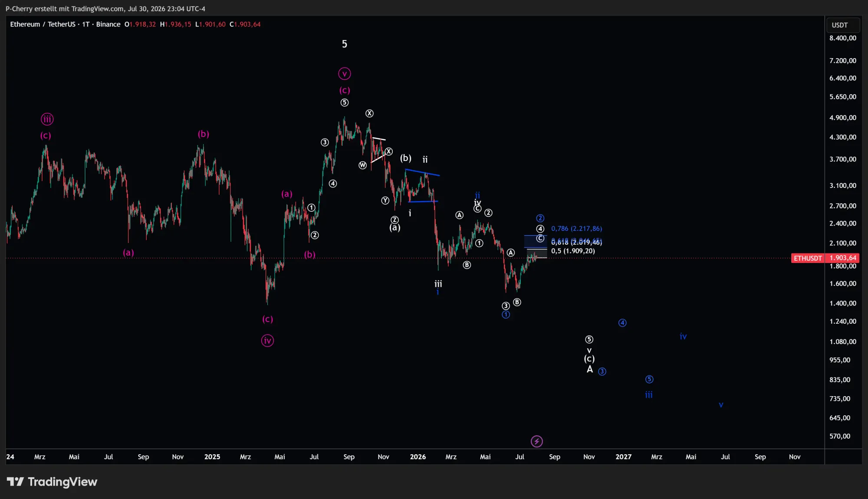The width and height of the screenshot is (868, 499).
Task: Click the 570,00 price axis label
Action: click(840, 436)
